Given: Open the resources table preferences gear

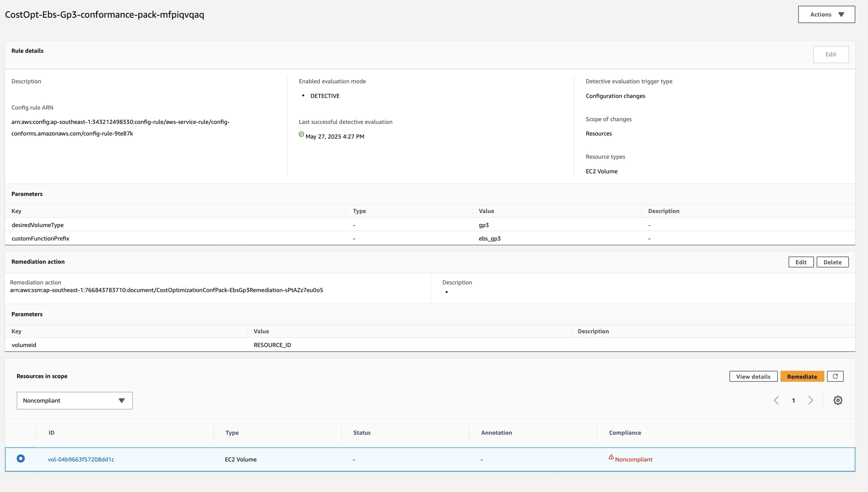Looking at the screenshot, I should point(837,400).
